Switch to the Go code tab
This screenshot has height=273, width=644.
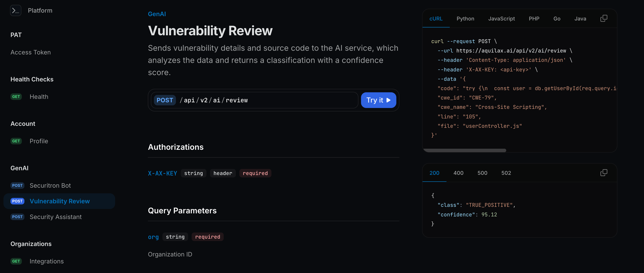pyautogui.click(x=557, y=19)
